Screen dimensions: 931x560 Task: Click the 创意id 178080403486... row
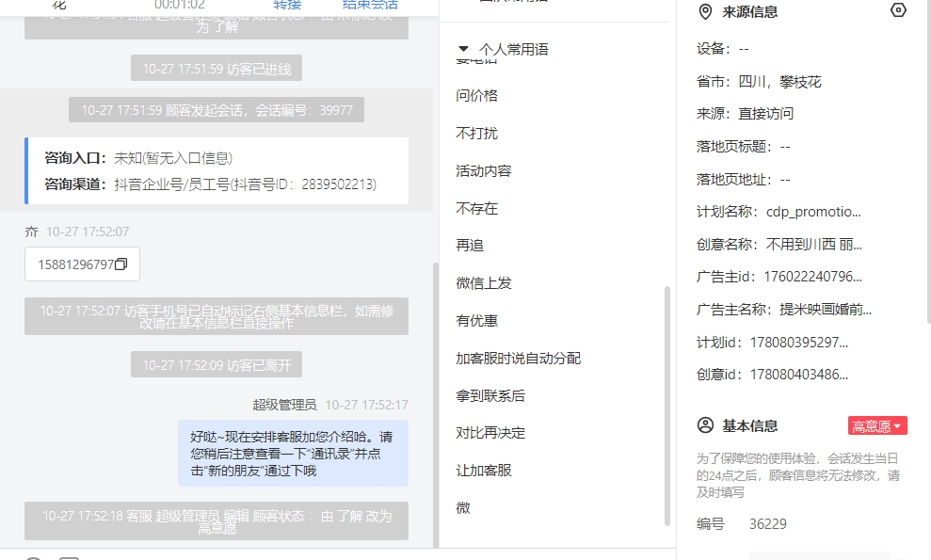[x=772, y=375]
